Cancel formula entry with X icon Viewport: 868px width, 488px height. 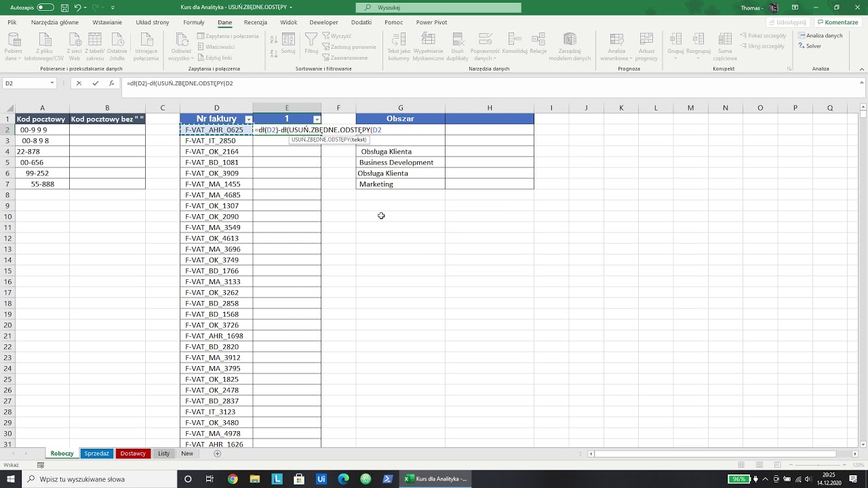pos(79,83)
